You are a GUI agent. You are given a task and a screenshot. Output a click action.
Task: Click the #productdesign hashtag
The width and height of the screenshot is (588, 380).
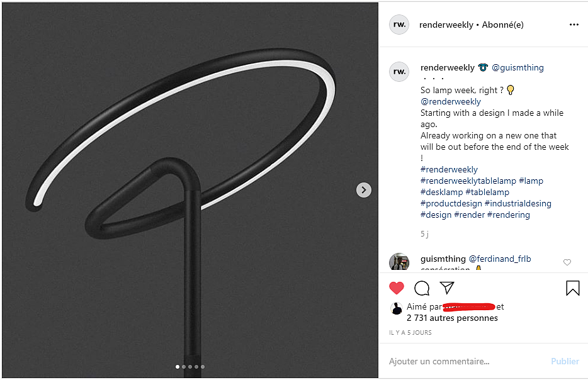point(451,203)
